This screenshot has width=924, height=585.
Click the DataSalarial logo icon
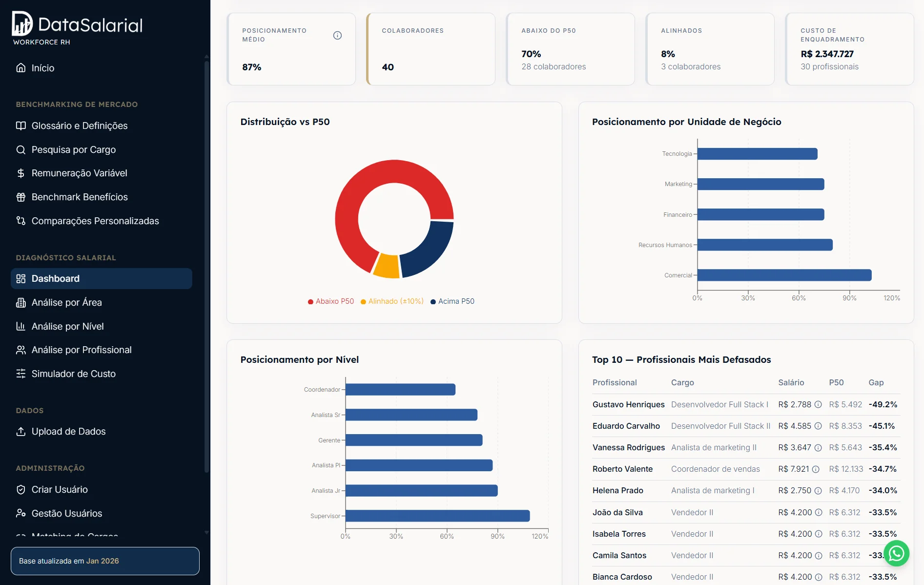point(22,23)
